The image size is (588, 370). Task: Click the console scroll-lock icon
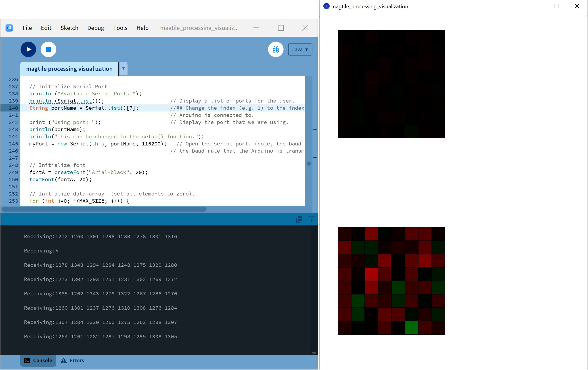[311, 219]
